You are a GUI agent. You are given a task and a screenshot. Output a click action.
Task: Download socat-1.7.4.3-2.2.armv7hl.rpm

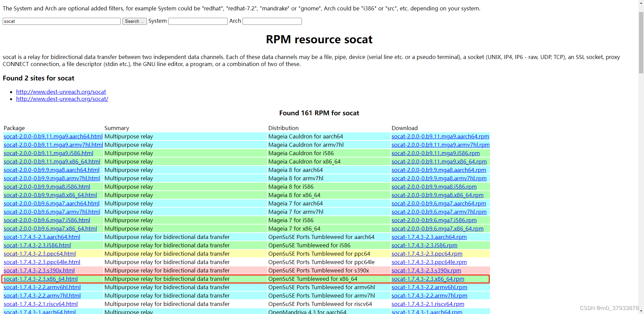pos(429,296)
